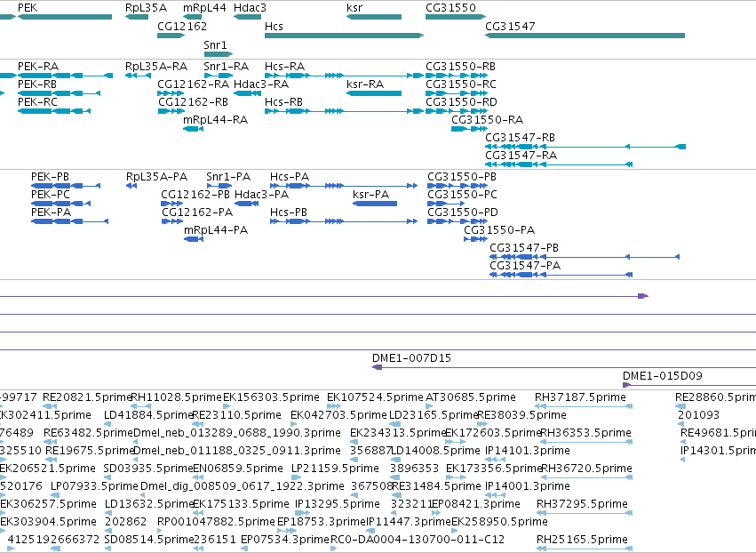Select the PEK-PB protein label
The height and width of the screenshot is (553, 756).
tap(50, 177)
